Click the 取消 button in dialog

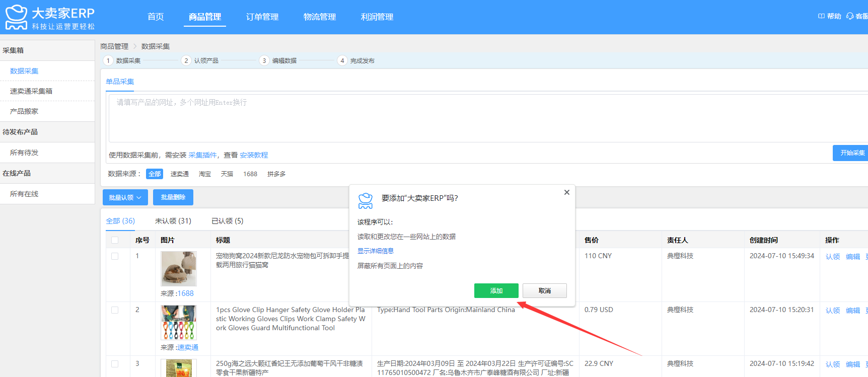[545, 290]
